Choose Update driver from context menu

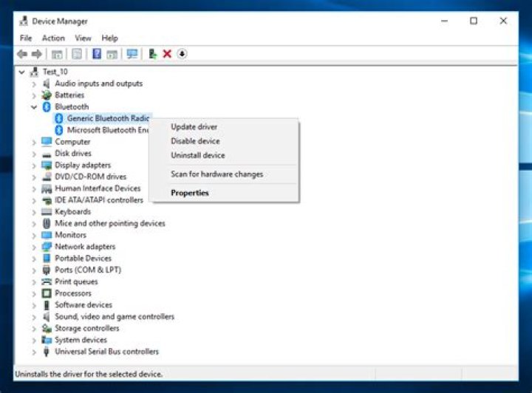194,127
